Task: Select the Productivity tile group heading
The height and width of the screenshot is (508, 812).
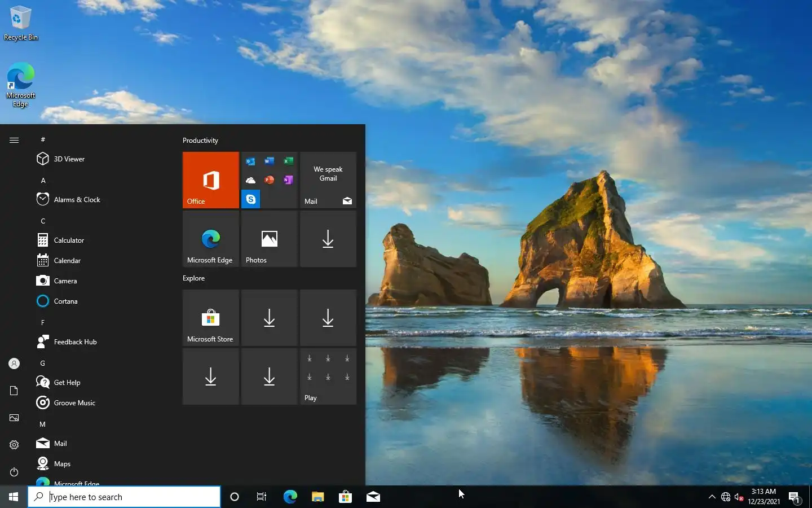Action: click(200, 141)
